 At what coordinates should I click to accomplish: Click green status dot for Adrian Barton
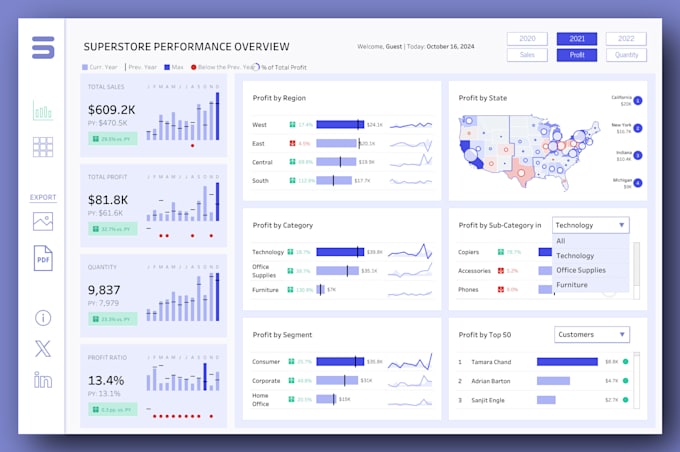tap(625, 380)
